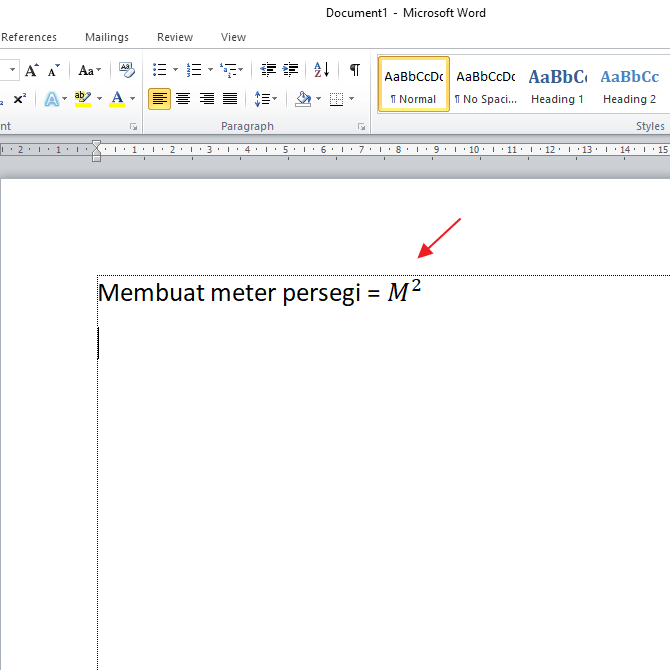Click the Sort A-Z icon
This screenshot has height=670, width=670.
tap(321, 70)
